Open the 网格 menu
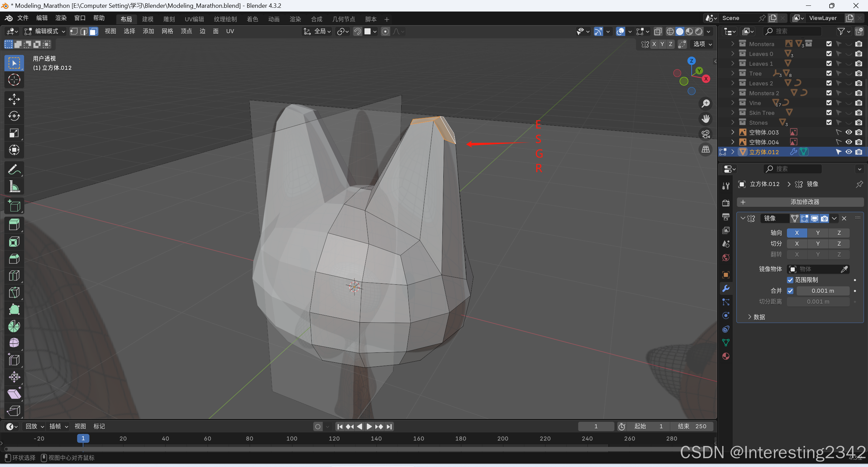Screen dimensions: 868x467 tap(167, 32)
